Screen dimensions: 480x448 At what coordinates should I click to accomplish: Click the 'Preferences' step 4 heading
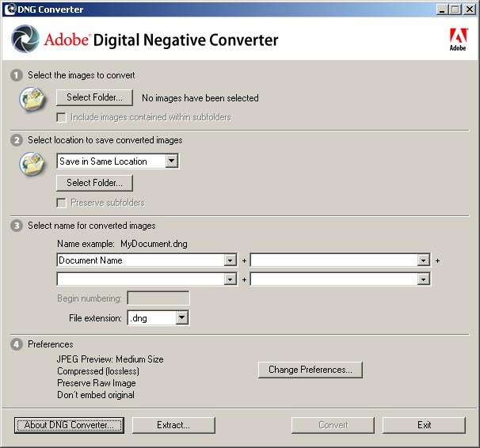(x=51, y=344)
